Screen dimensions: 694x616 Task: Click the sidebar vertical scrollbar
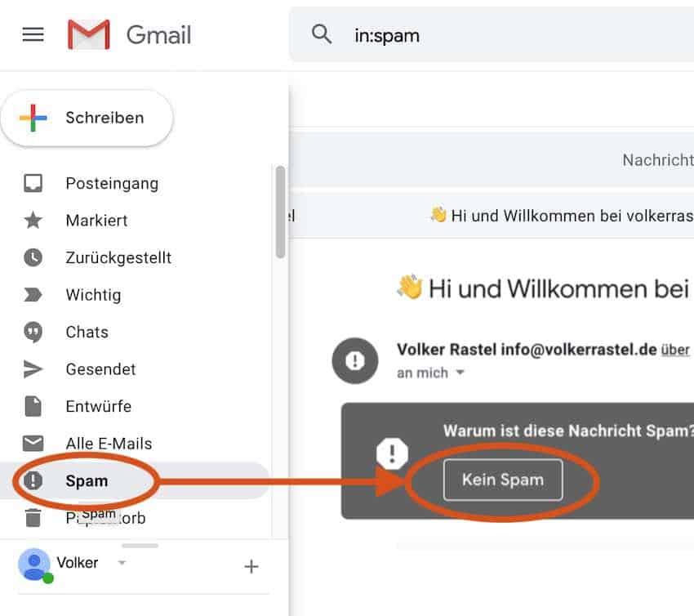[x=280, y=212]
